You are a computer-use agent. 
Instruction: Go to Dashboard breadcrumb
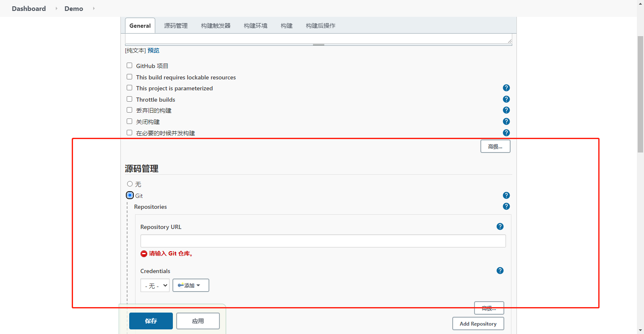(x=29, y=8)
